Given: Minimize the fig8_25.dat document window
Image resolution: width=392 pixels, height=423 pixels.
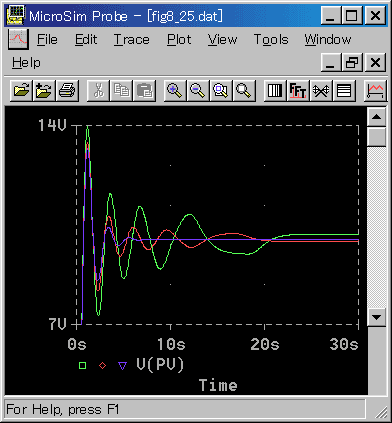Looking at the screenshot, I should (x=331, y=63).
